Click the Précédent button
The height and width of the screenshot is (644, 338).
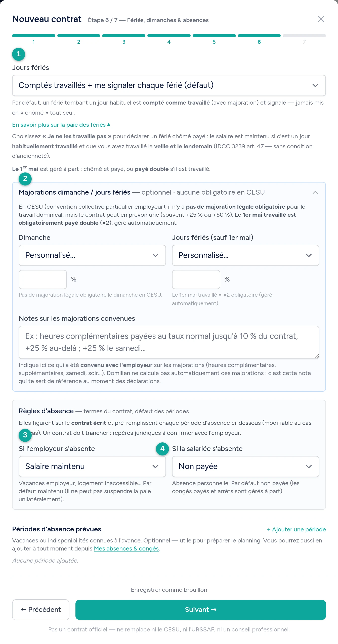(41, 610)
